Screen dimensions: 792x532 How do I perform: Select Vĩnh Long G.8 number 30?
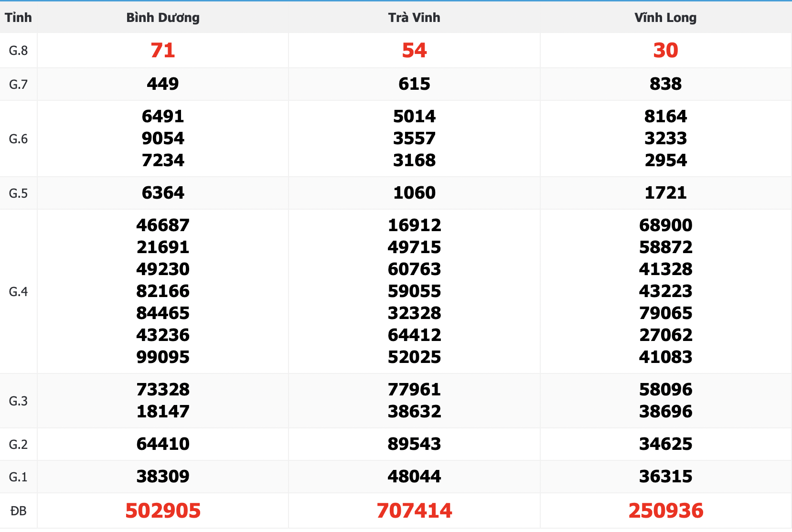point(665,50)
